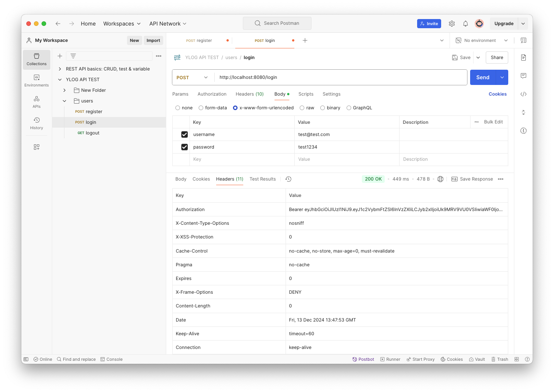Open the documentation icon in right sidebar

click(x=523, y=58)
